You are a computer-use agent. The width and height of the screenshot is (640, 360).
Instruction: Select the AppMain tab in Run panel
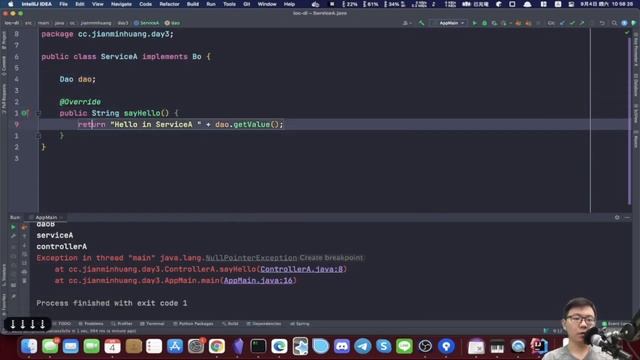[x=46, y=218]
